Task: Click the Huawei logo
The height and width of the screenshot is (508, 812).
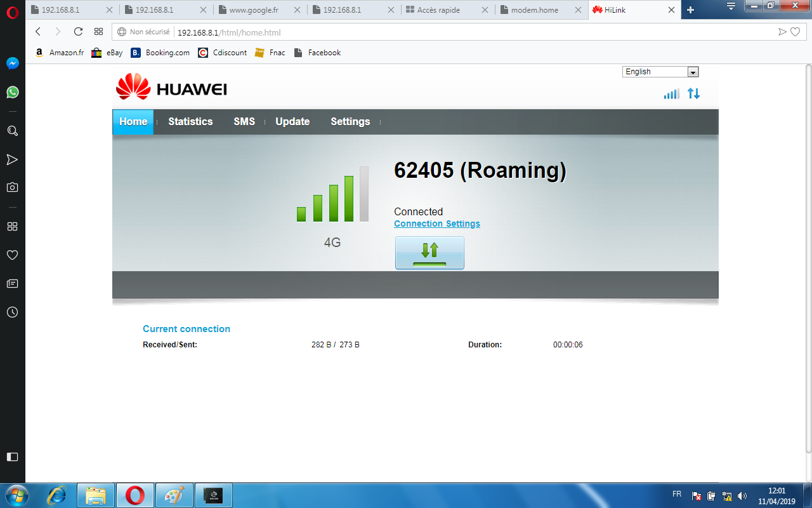Action: pos(171,87)
